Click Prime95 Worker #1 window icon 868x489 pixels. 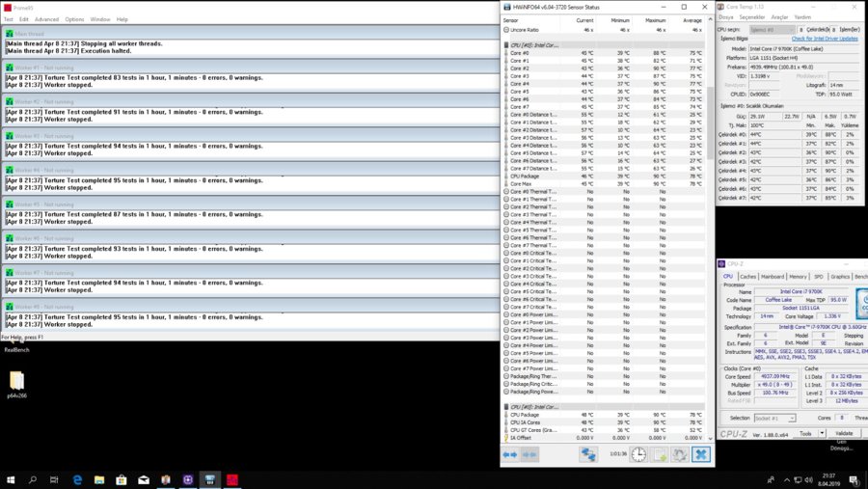(x=9, y=68)
